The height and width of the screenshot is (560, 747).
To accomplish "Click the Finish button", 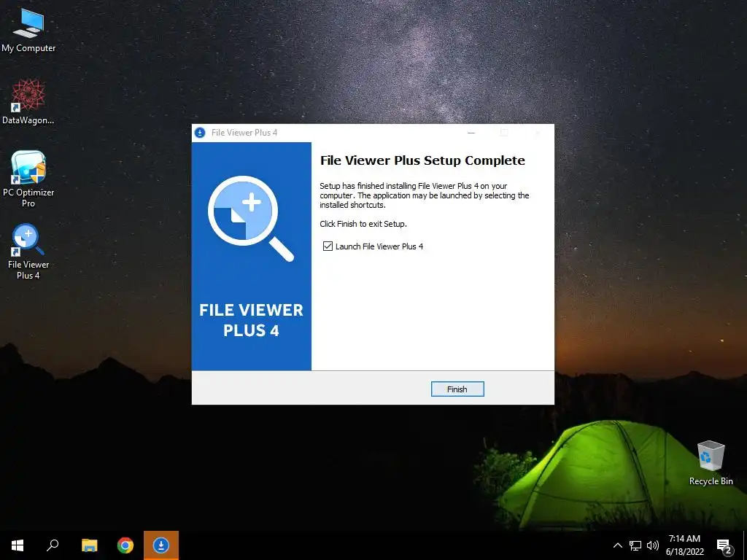I will click(457, 389).
